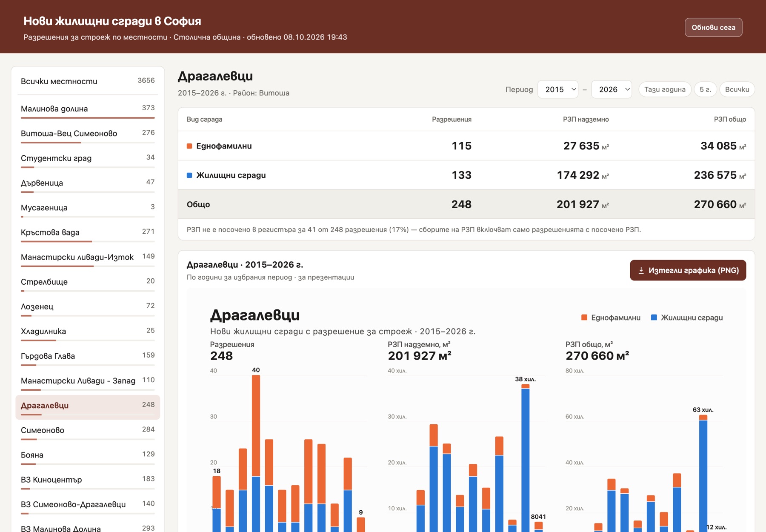Click the 38 хил. bar in РЗП надземно chart
The height and width of the screenshot is (532, 766).
pyautogui.click(x=526, y=458)
